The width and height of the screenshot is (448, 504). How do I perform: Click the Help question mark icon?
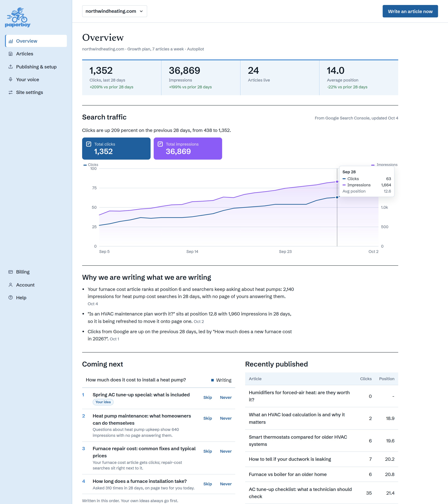point(11,298)
